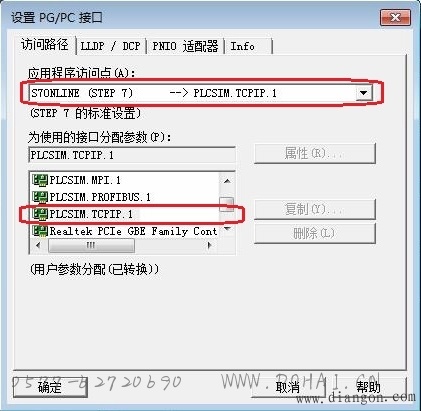The width and height of the screenshot is (421, 411).
Task: Go to the Info tab
Action: [x=247, y=46]
